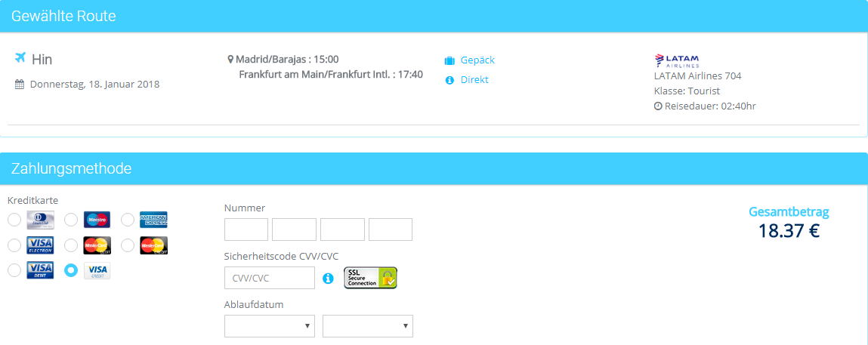
Task: Click the clock icon beside Reisedauer
Action: (658, 106)
